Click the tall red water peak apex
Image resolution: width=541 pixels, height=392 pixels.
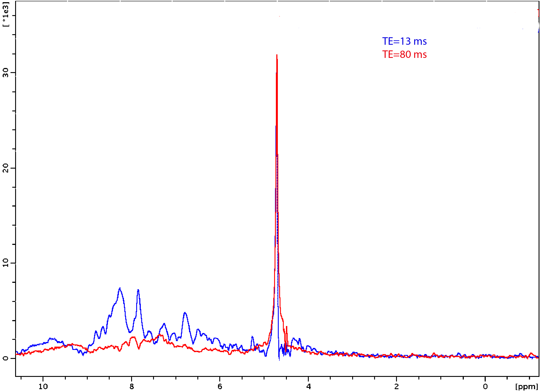pos(277,55)
